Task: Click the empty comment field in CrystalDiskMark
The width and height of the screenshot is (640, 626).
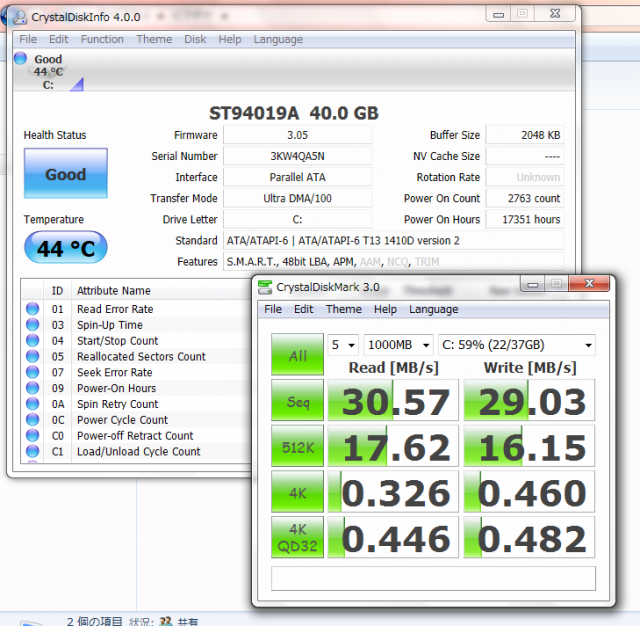Action: tap(433, 578)
